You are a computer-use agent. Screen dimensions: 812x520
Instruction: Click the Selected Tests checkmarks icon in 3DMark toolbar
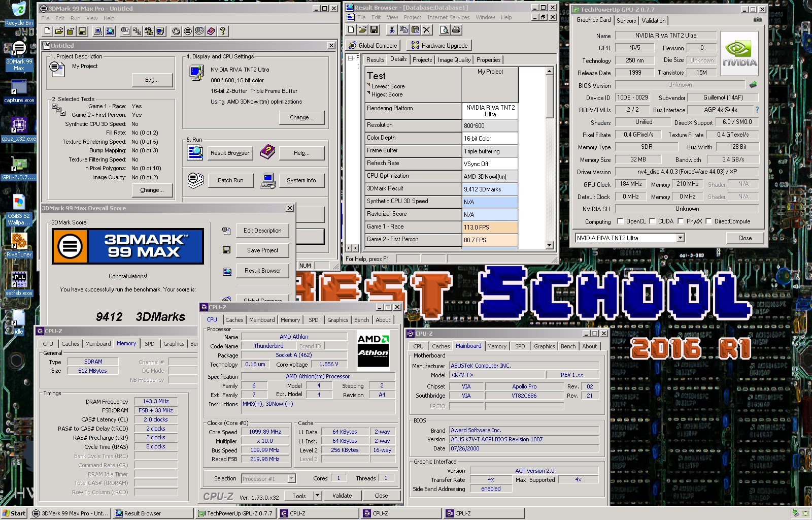[137, 31]
